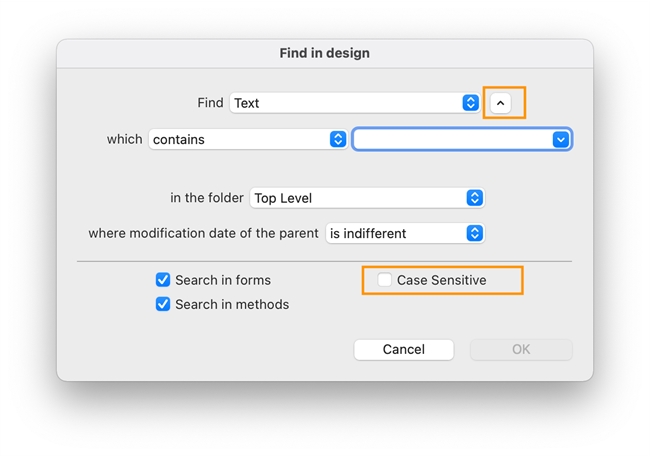This screenshot has height=456, width=650.
Task: Open the modification date is indifferent dropdown
Action: tap(395, 233)
